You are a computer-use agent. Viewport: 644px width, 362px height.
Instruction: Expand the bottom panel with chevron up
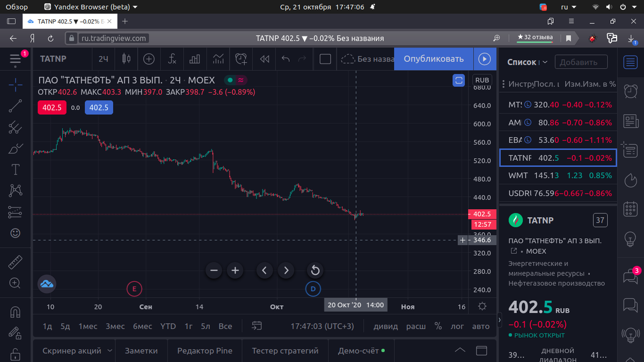point(460,351)
